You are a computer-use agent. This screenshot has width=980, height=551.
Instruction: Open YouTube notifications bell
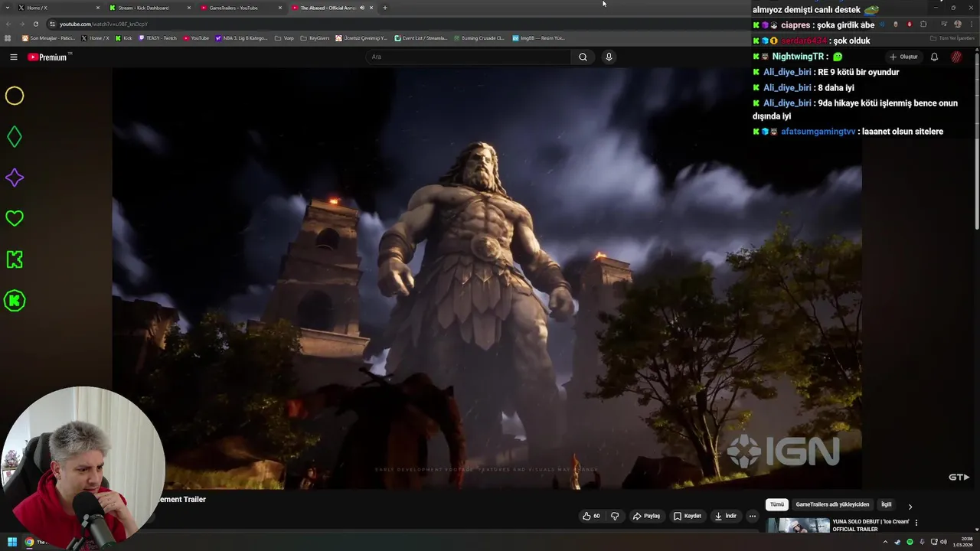point(934,57)
